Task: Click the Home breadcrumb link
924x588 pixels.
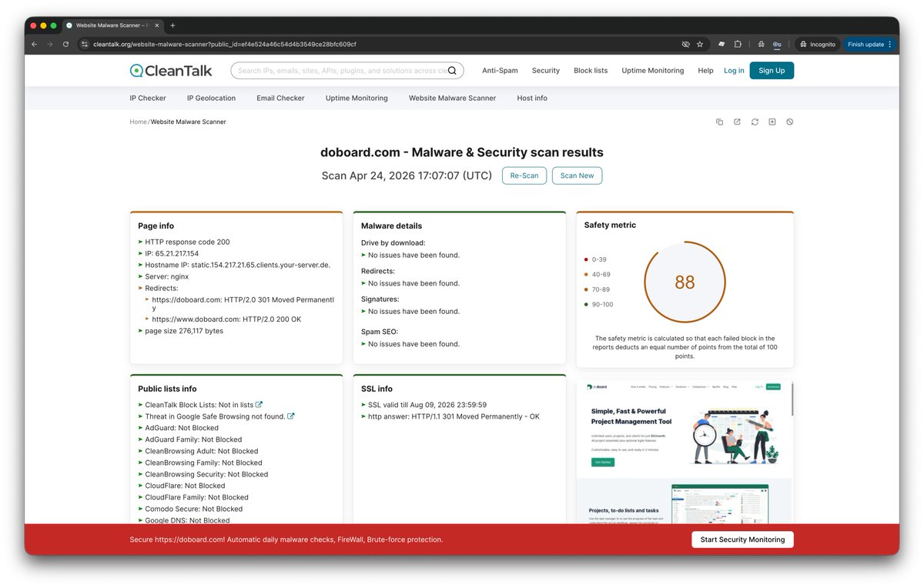Action: (x=138, y=122)
